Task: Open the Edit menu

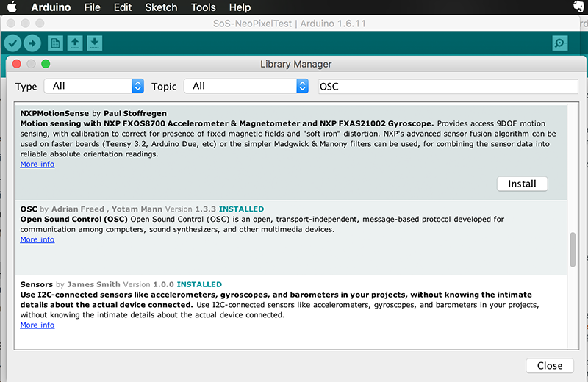Action: tap(123, 7)
